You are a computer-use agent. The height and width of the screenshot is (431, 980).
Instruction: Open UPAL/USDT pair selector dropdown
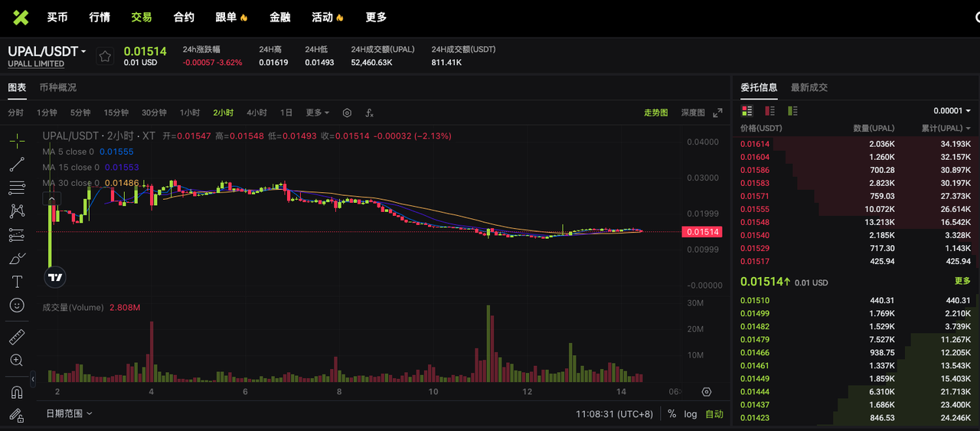point(47,51)
